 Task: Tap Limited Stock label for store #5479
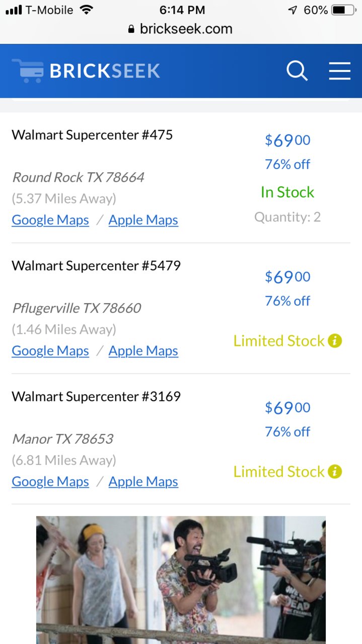(279, 341)
